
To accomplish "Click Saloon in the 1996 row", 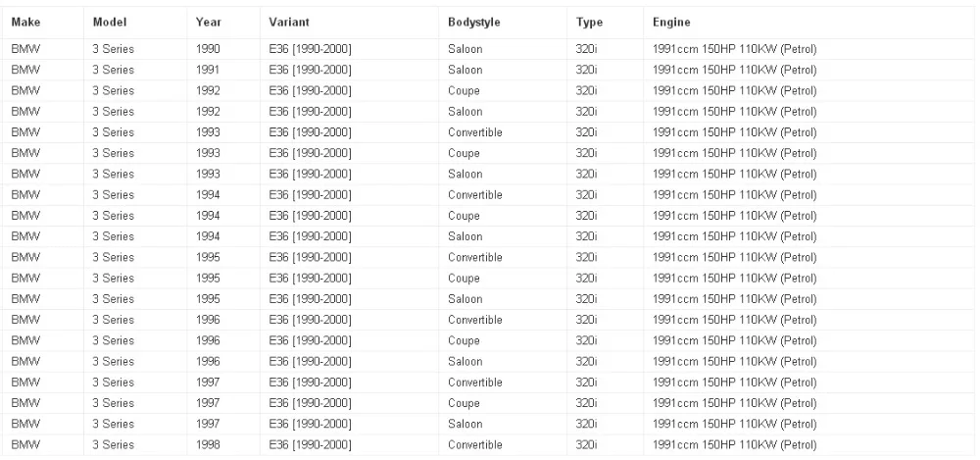I will tap(465, 362).
